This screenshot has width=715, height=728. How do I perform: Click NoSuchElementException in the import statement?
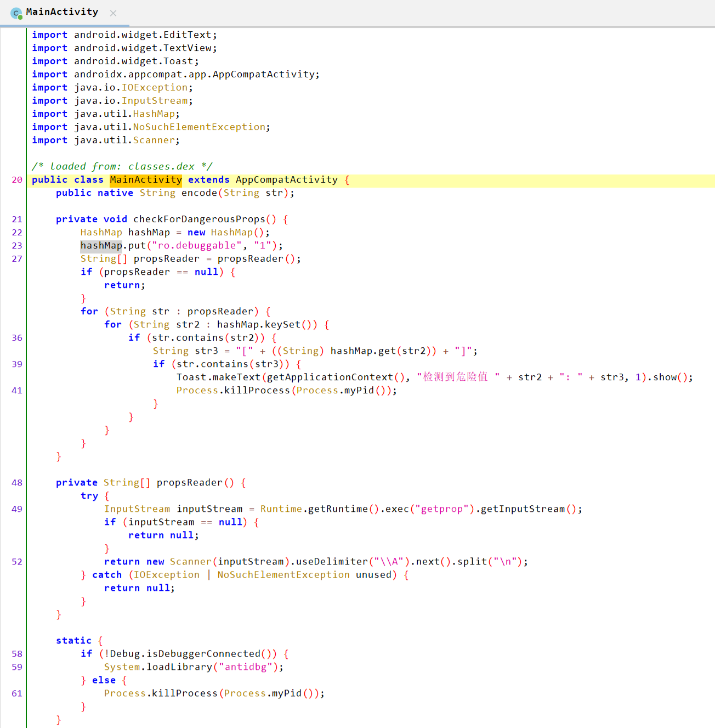(199, 127)
